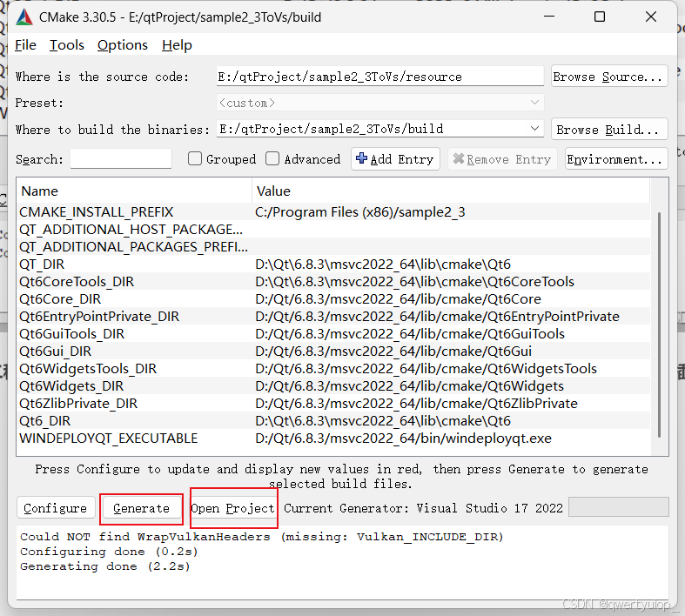
Task: Open the Help menu
Action: [x=177, y=45]
